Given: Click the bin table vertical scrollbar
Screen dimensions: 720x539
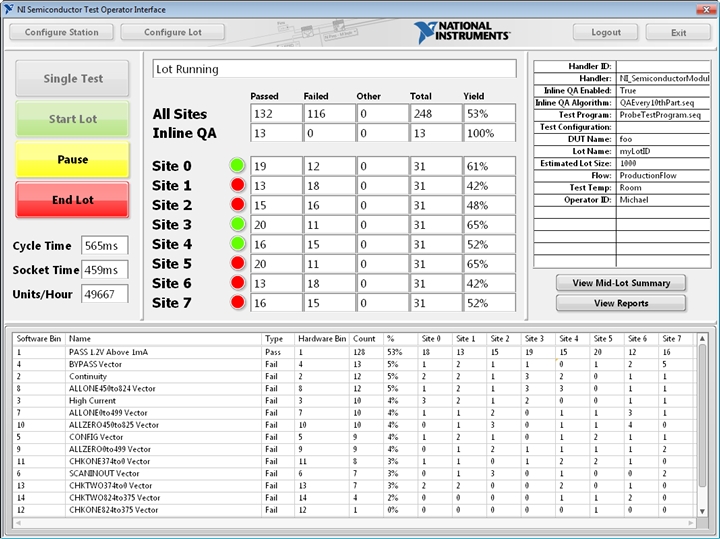Looking at the screenshot, I should tap(702, 430).
